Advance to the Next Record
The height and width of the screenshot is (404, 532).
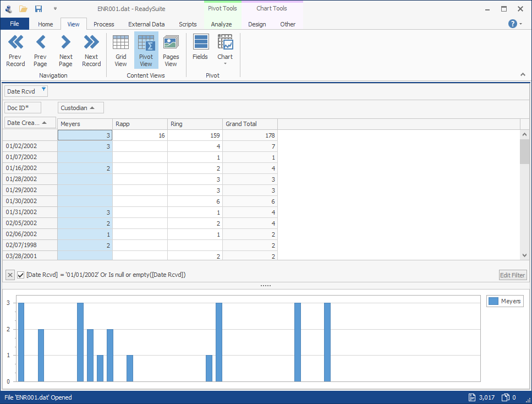tap(91, 50)
